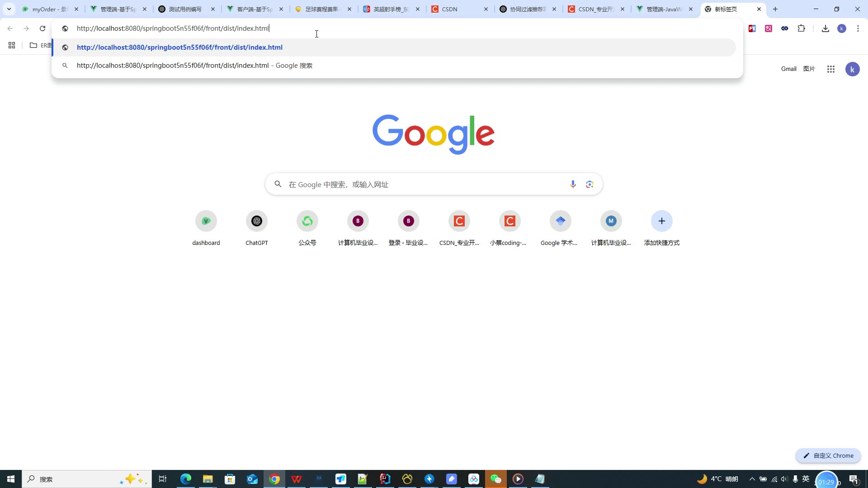This screenshot has height=488, width=868.
Task: Click the reload page button
Action: pos(42,28)
